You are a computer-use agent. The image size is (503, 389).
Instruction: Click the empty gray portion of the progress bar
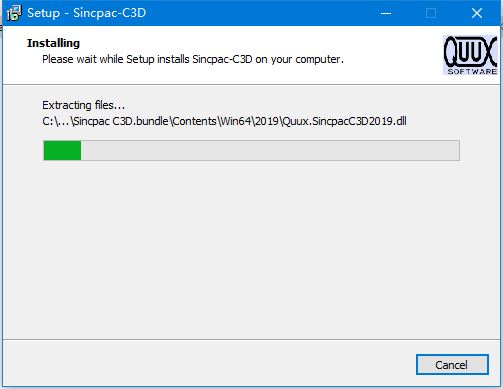(x=270, y=151)
